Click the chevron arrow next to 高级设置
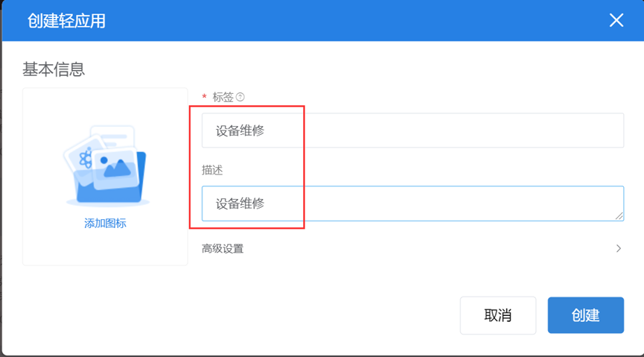644x357 pixels. click(618, 249)
